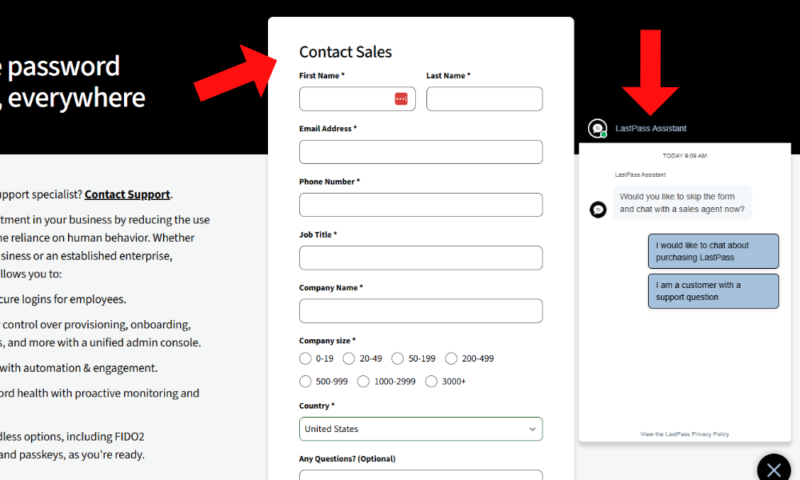The height and width of the screenshot is (480, 800).
Task: Open the View the LastPass Privacy Policy link
Action: [x=685, y=434]
